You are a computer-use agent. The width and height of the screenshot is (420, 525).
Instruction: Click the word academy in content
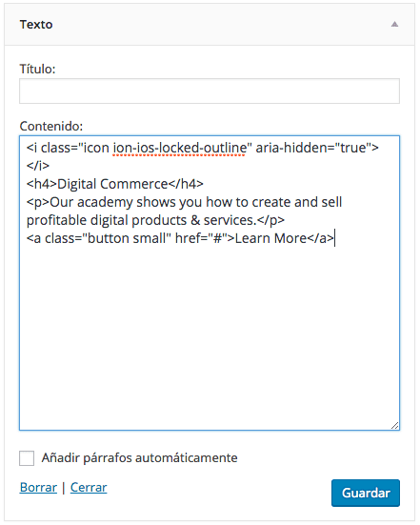[x=105, y=202]
